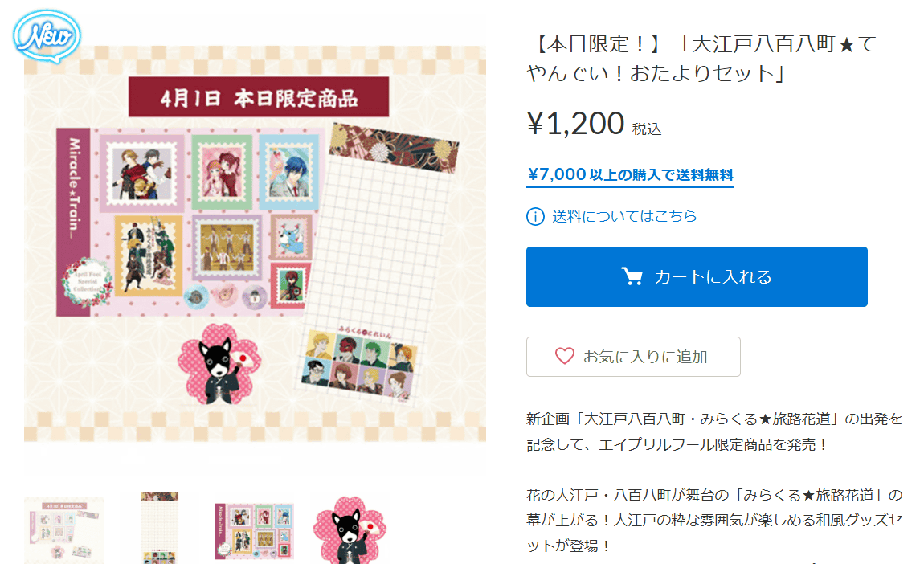This screenshot has height=564, width=924.
Task: Click the New speech bubble badge
Action: click(47, 36)
